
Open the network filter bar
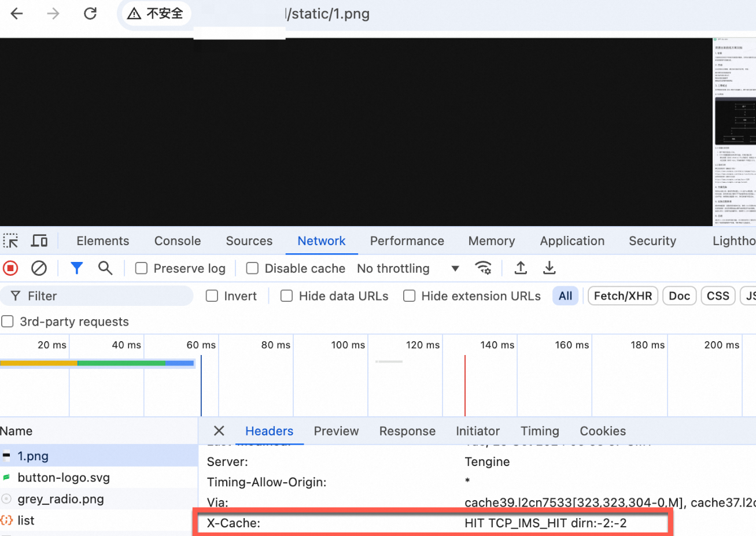76,268
